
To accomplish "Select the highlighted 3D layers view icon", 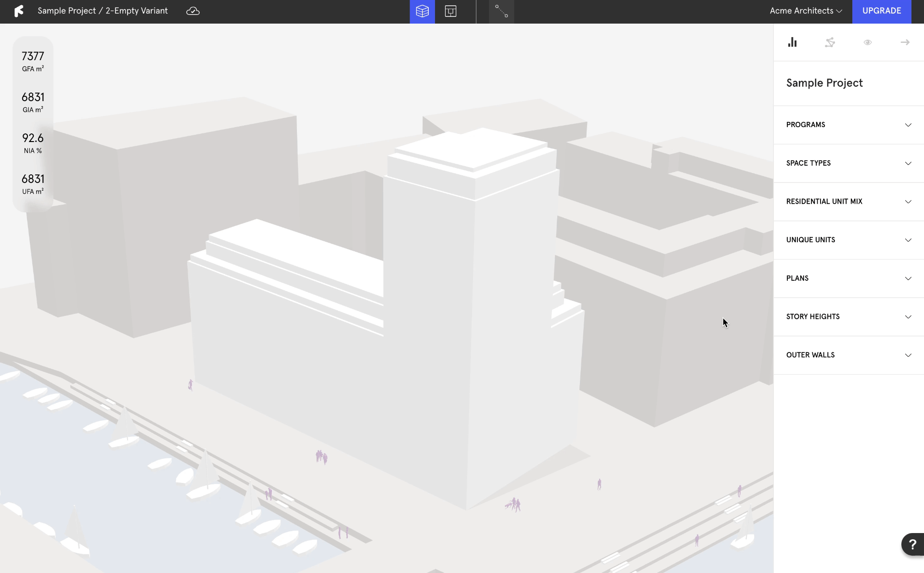I will point(422,11).
